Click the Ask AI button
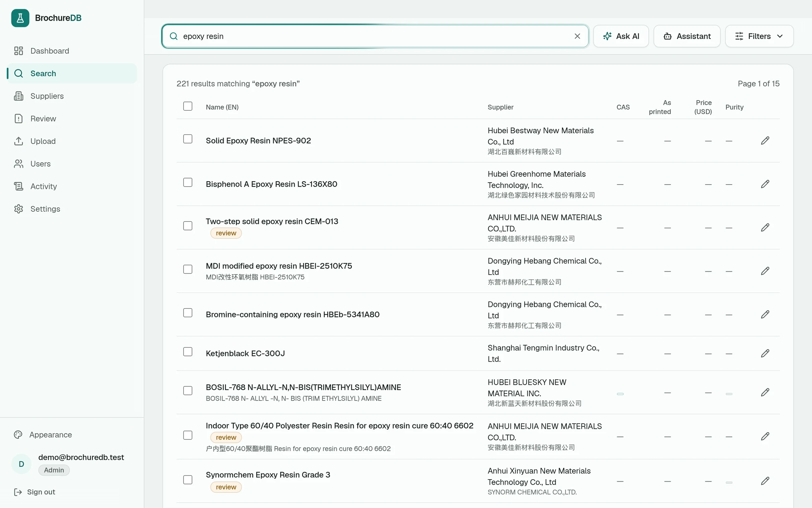 click(x=621, y=36)
